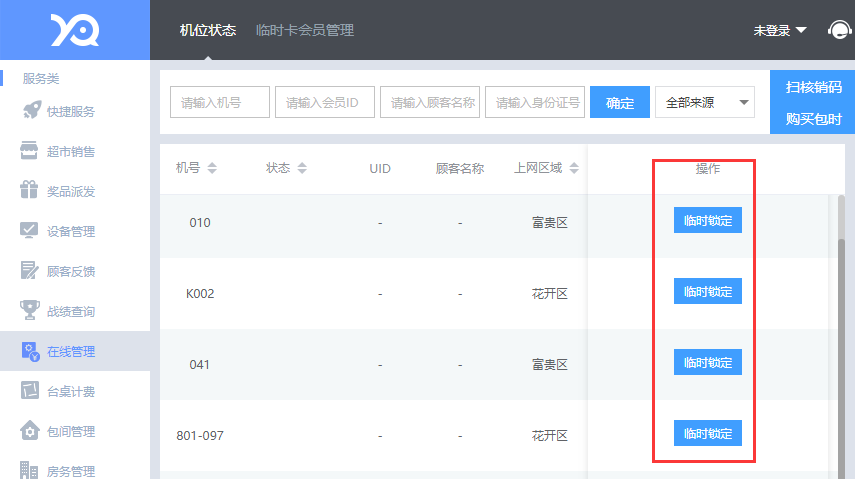Click the trophy icon for 战绩查询
This screenshot has height=479, width=855.
pos(29,310)
